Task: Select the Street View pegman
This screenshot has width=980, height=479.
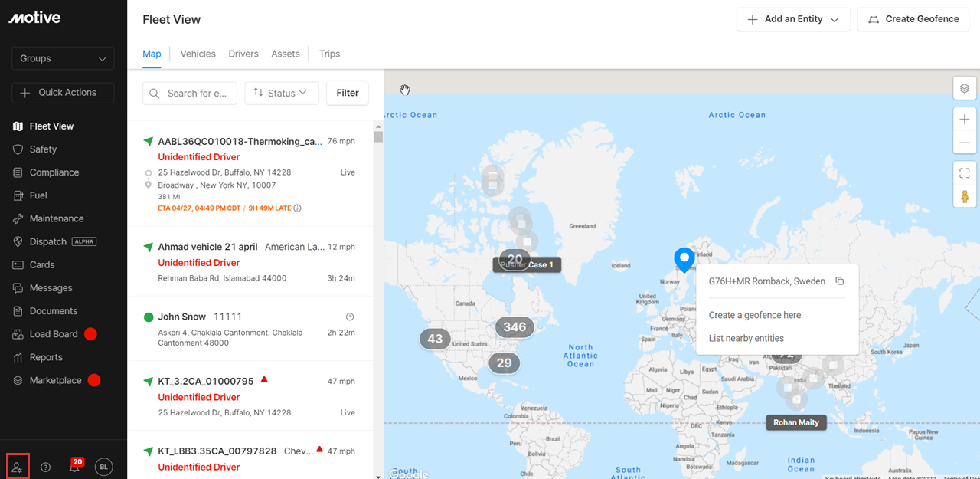Action: 965,196
